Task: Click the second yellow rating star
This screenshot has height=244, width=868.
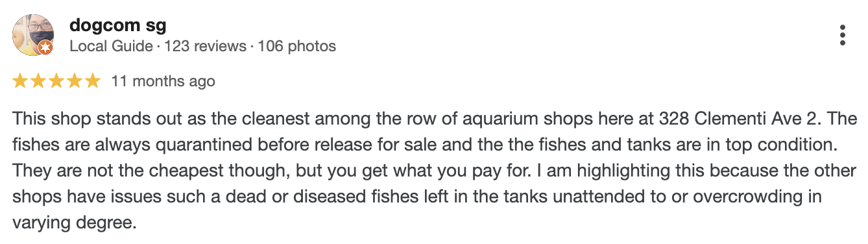Action: [x=38, y=81]
